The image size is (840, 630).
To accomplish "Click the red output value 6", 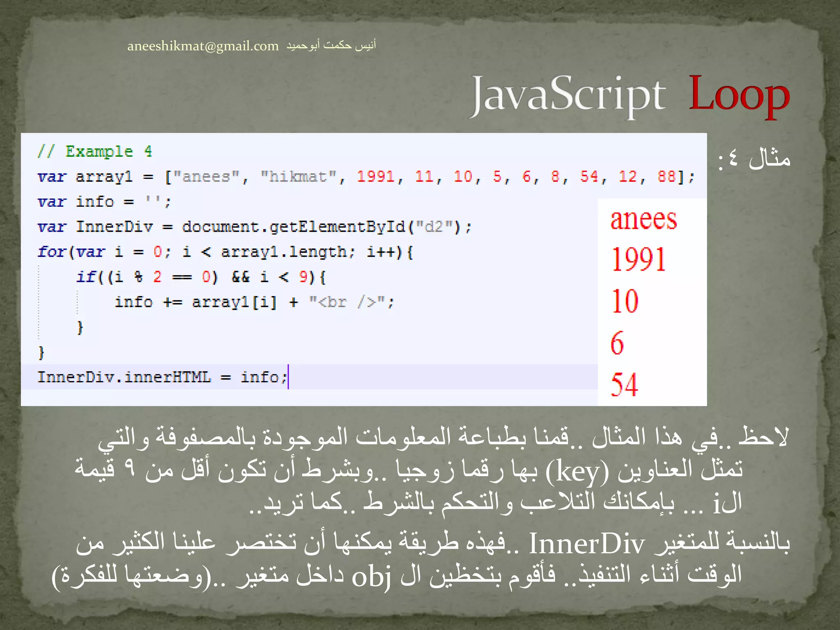I will click(x=617, y=342).
